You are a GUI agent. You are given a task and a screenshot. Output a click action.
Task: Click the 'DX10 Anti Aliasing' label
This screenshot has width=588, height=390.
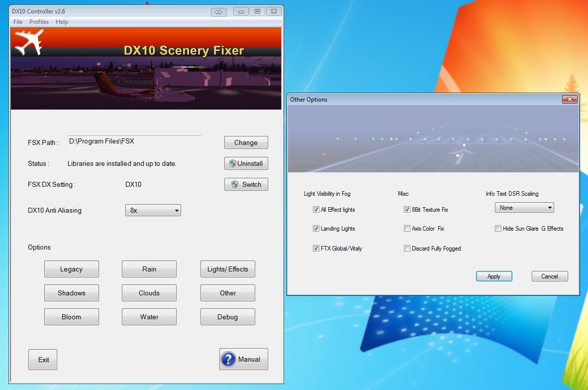pos(54,211)
